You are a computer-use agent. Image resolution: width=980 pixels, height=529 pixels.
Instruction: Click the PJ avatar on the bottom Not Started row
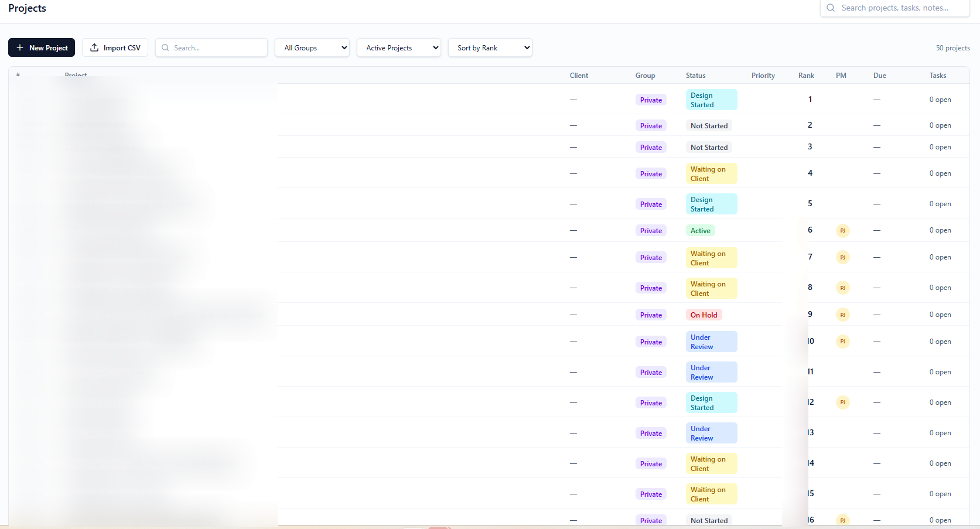pyautogui.click(x=842, y=520)
